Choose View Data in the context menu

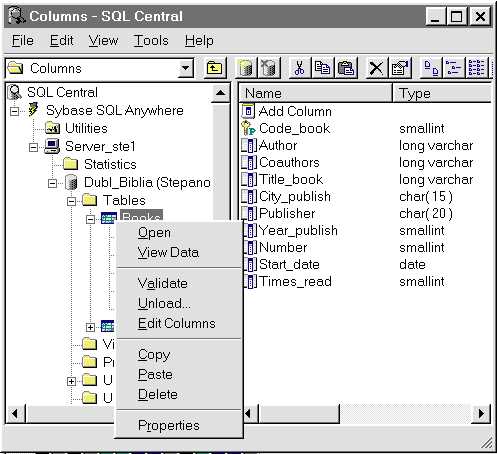click(x=179, y=253)
